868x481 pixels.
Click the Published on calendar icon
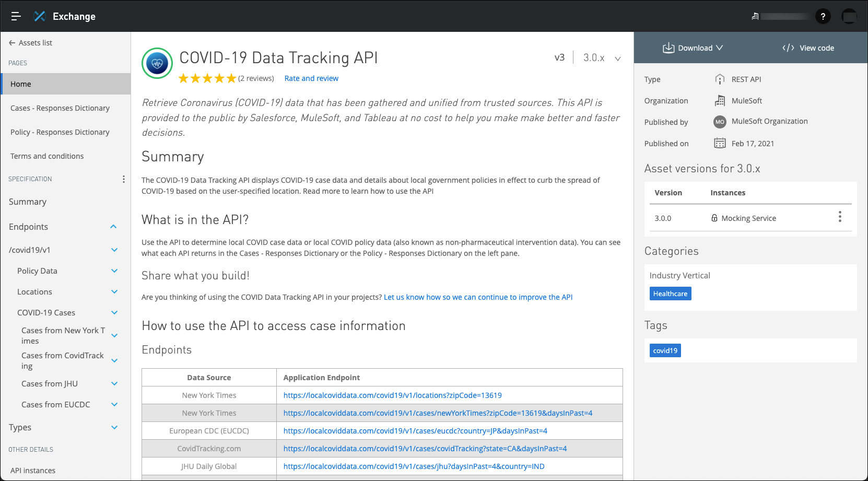[x=720, y=143]
